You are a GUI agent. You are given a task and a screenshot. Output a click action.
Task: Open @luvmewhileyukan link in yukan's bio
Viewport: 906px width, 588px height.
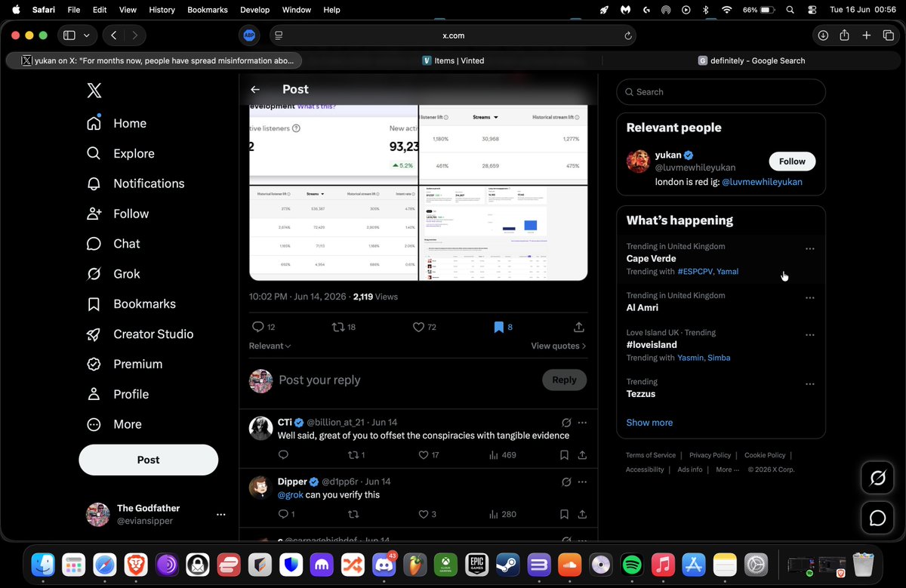(762, 182)
